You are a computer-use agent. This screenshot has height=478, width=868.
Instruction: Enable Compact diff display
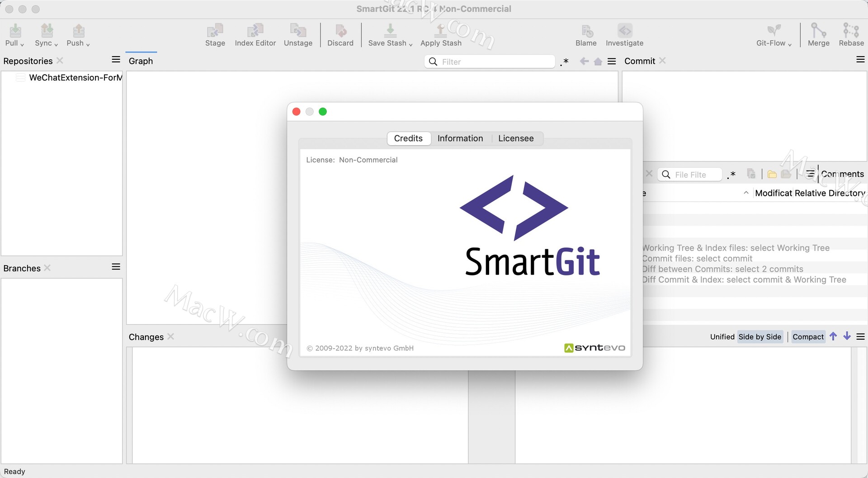808,336
